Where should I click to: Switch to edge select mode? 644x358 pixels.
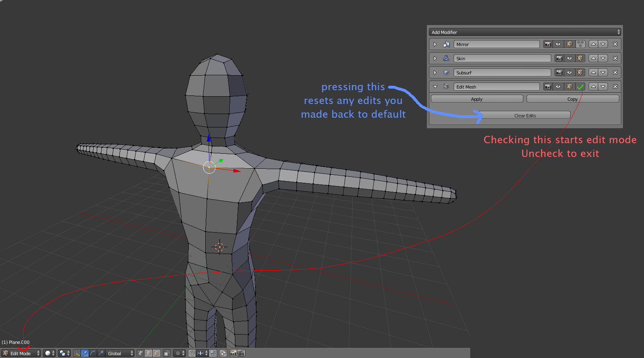tap(148, 353)
